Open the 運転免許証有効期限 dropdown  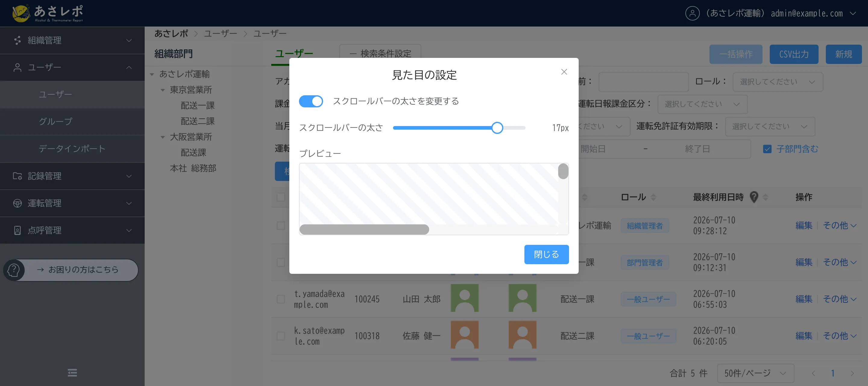click(770, 126)
